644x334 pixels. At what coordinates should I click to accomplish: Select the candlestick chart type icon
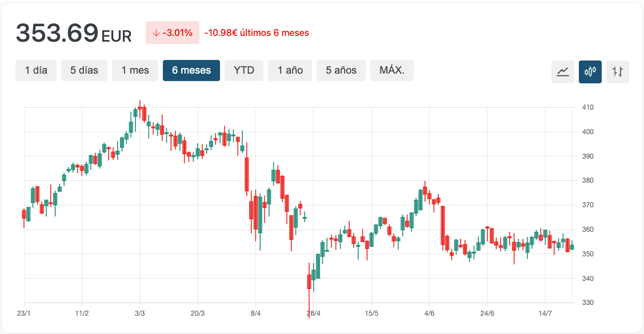click(x=590, y=72)
